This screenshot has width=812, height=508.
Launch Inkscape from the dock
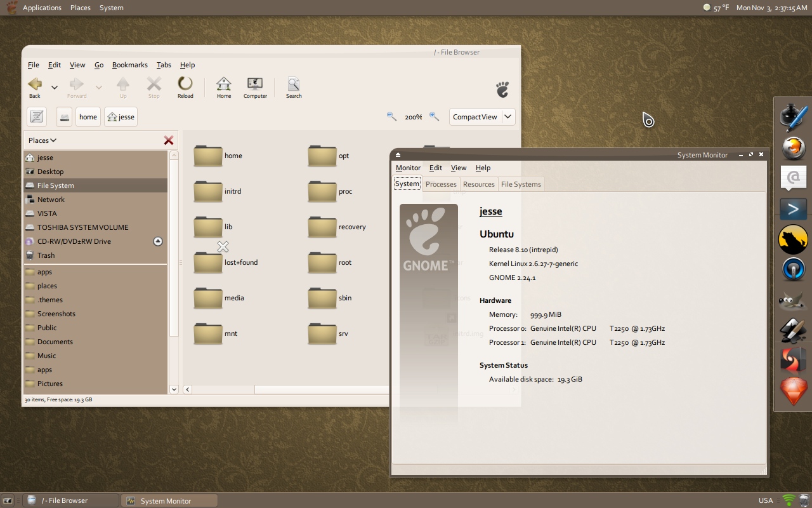coord(793,330)
